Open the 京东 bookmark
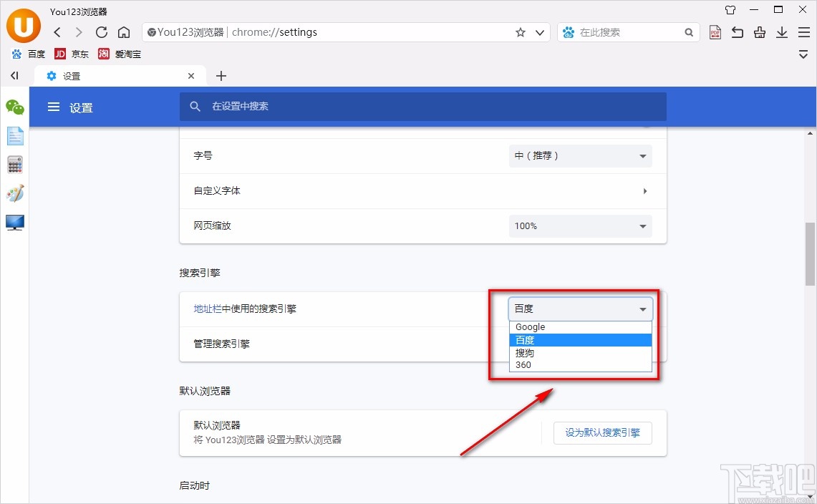Image resolution: width=817 pixels, height=504 pixels. coord(72,54)
